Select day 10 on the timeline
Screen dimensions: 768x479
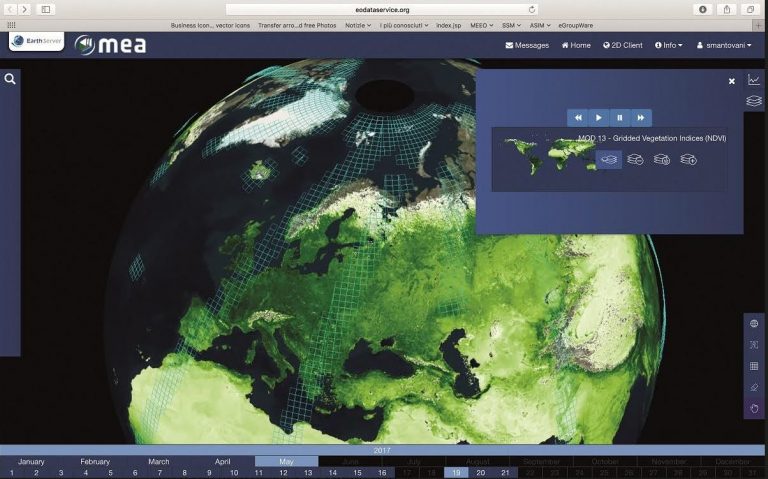tap(234, 473)
